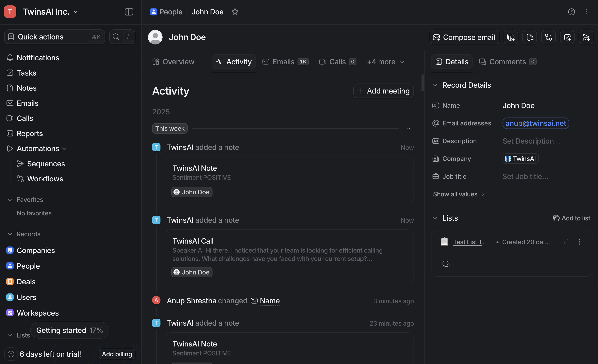The image size is (598, 364).
Task: Click the comment icon in Test List card
Action: pos(446,264)
